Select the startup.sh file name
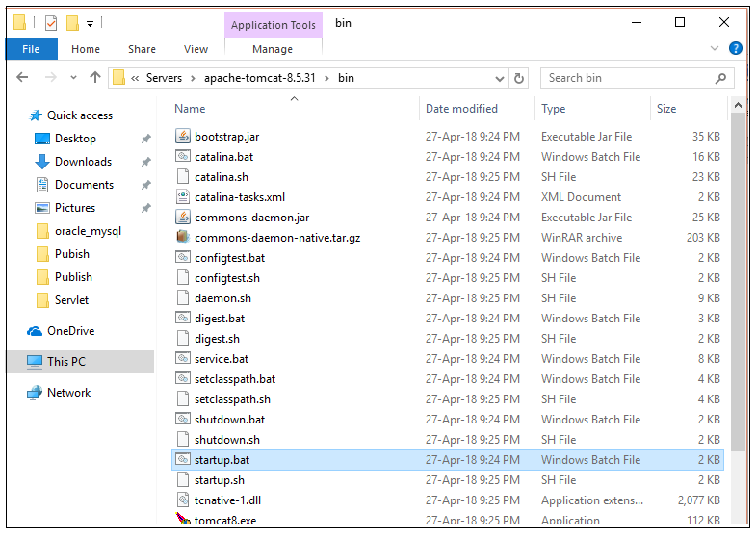 click(220, 480)
